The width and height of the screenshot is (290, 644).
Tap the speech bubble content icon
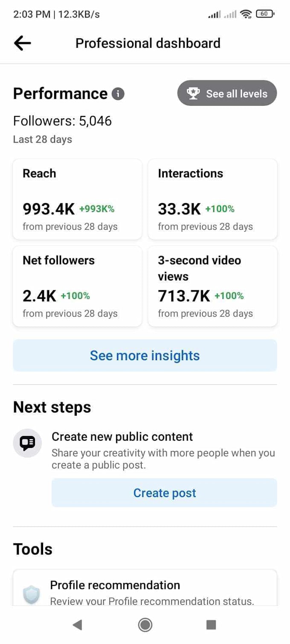(27, 444)
